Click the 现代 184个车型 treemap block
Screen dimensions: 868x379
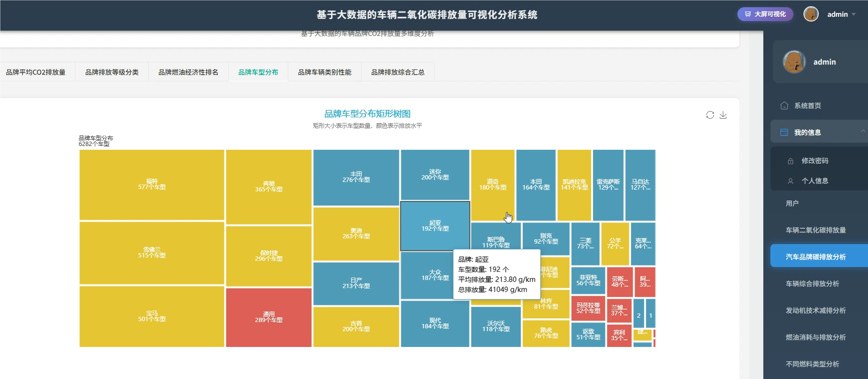click(x=435, y=323)
